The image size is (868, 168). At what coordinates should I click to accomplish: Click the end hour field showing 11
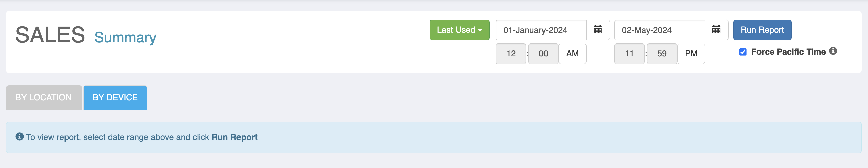pos(630,54)
